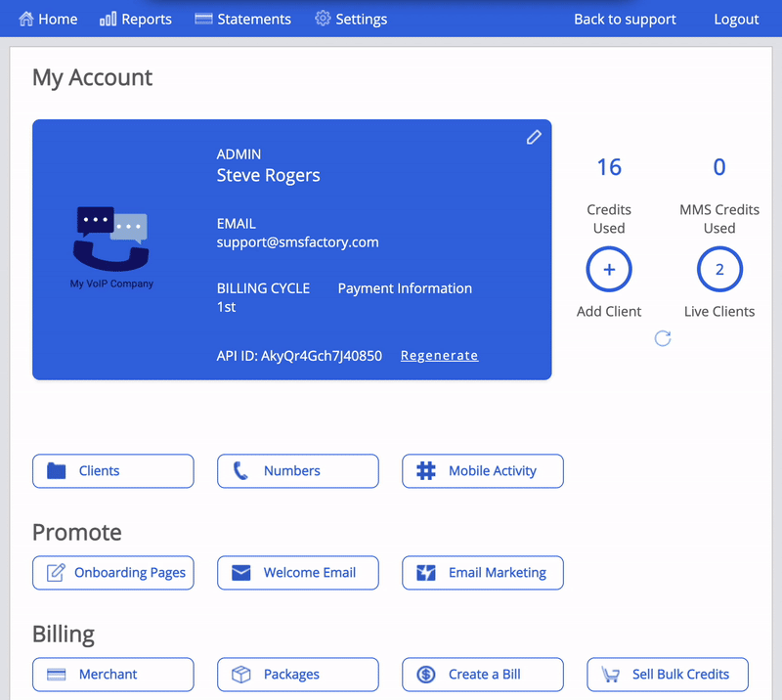
Task: Click Logout in the top bar
Action: point(737,19)
